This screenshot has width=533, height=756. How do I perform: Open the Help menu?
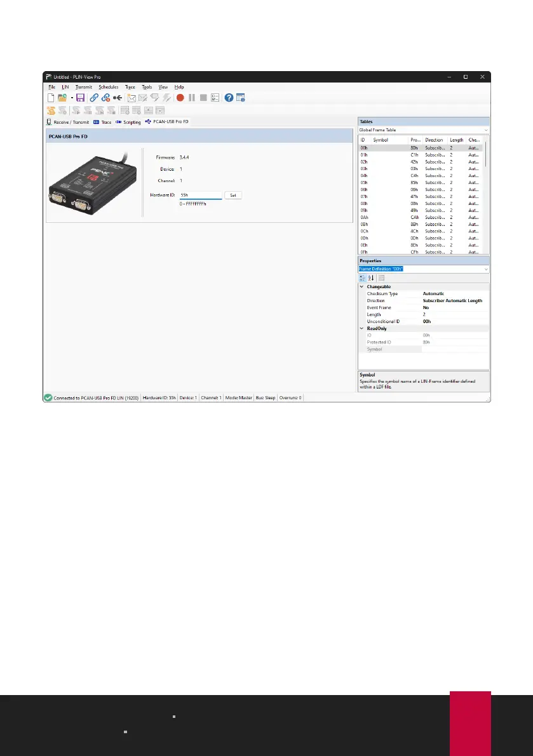tap(179, 87)
